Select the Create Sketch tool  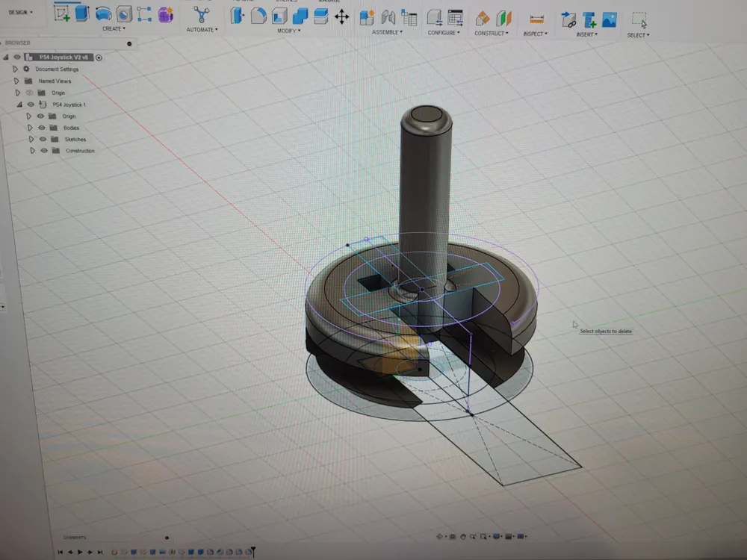[62, 13]
